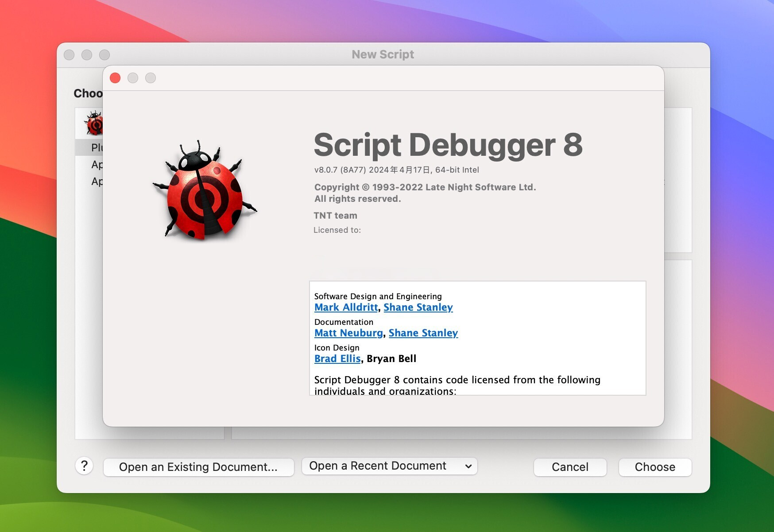Click the Cancel button

(570, 466)
